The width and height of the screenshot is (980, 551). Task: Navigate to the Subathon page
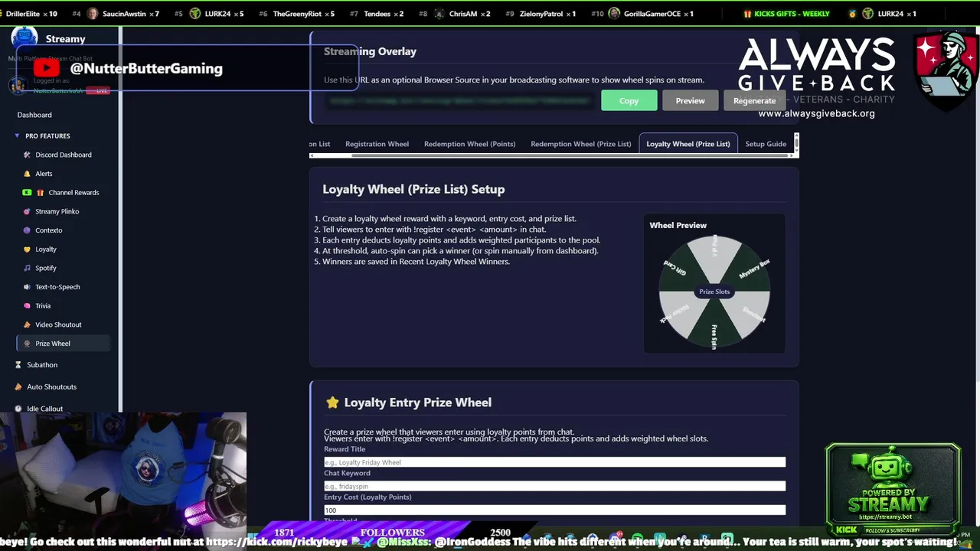click(x=42, y=365)
